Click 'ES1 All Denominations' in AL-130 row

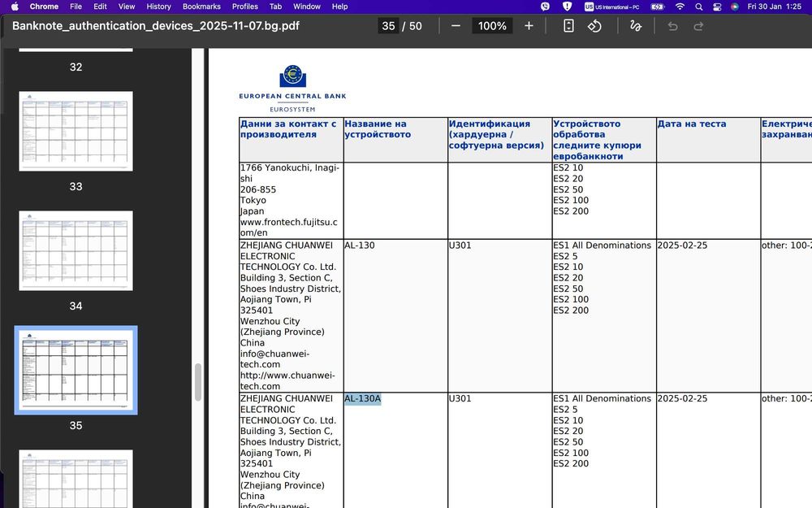[x=602, y=245]
